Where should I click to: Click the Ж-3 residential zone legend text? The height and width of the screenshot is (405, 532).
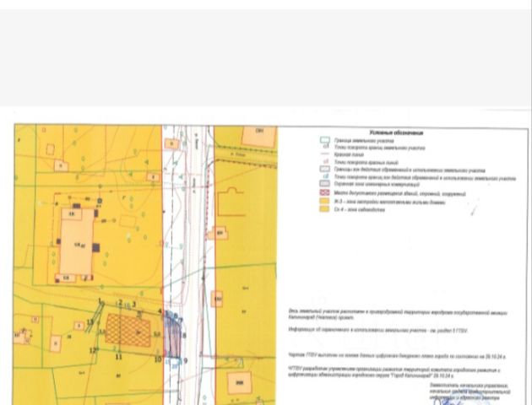click(x=389, y=202)
